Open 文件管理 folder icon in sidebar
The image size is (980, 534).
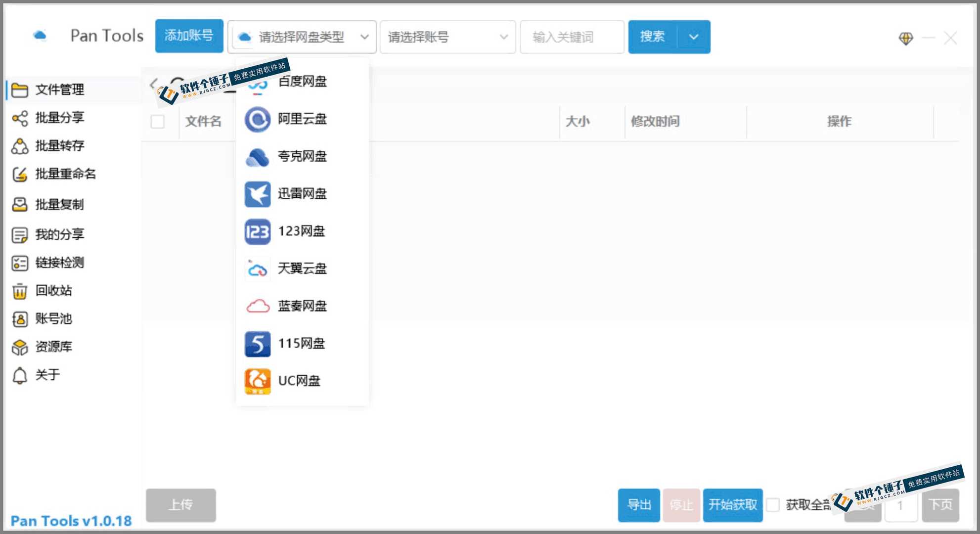point(20,90)
